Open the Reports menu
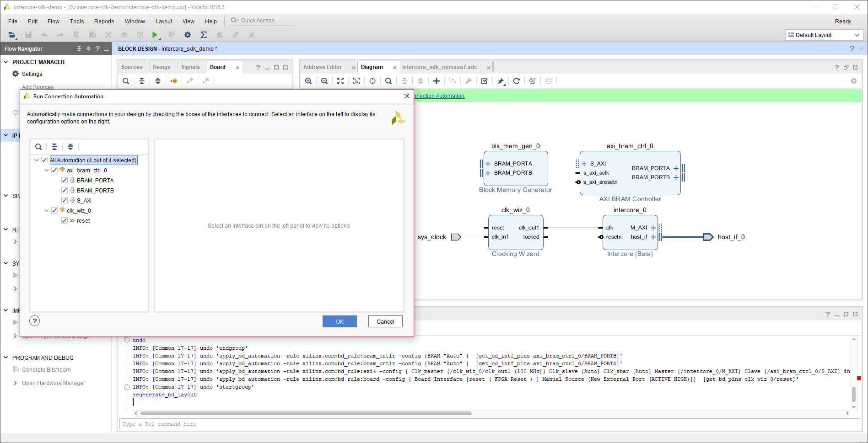 pos(104,21)
